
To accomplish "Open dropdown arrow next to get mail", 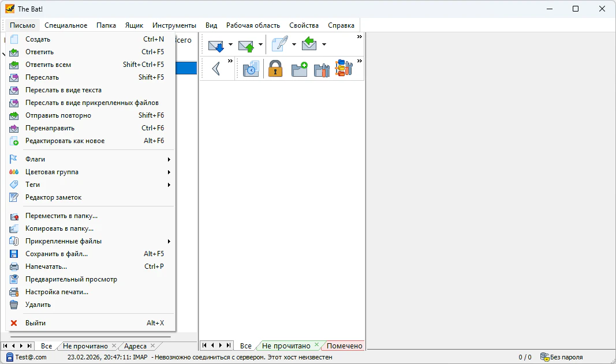I will (230, 45).
